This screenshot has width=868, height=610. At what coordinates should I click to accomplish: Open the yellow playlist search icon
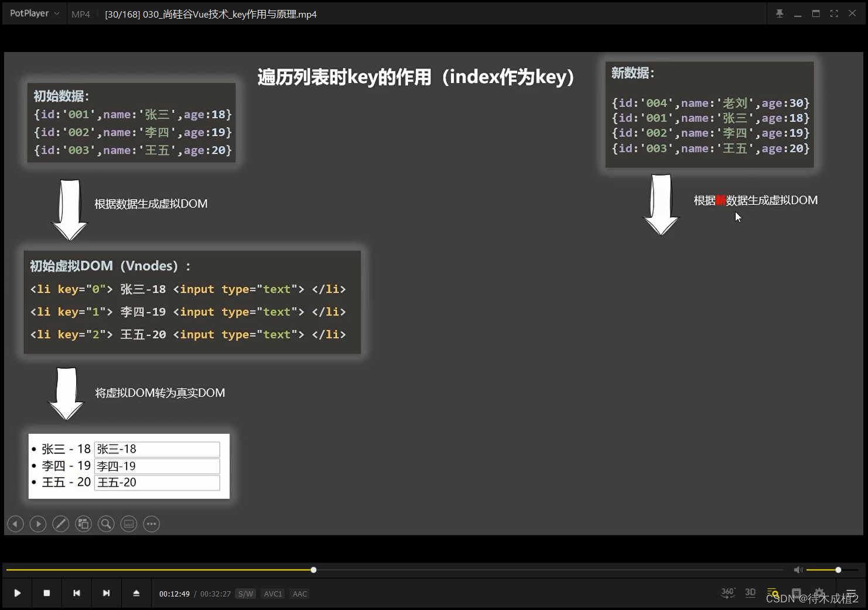(x=773, y=593)
